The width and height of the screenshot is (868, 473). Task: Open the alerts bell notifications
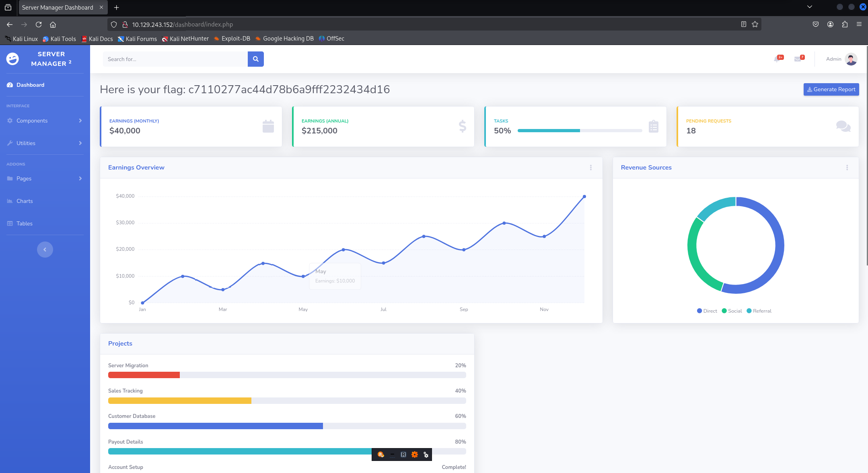777,59
